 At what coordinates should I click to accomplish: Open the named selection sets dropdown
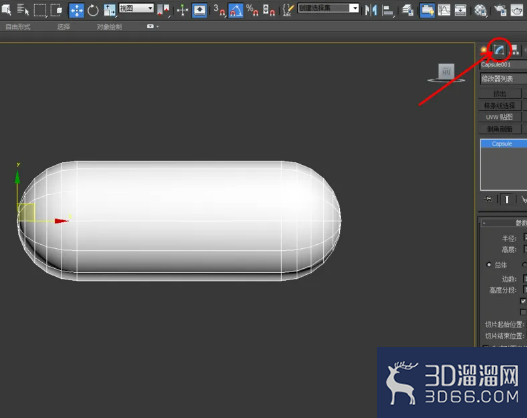coord(328,8)
